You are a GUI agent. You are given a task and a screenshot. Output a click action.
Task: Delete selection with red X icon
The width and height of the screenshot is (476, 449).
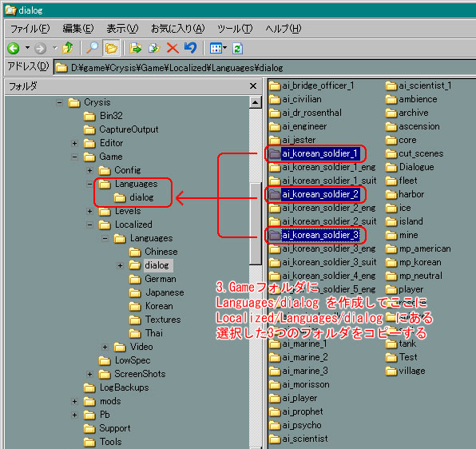[173, 48]
